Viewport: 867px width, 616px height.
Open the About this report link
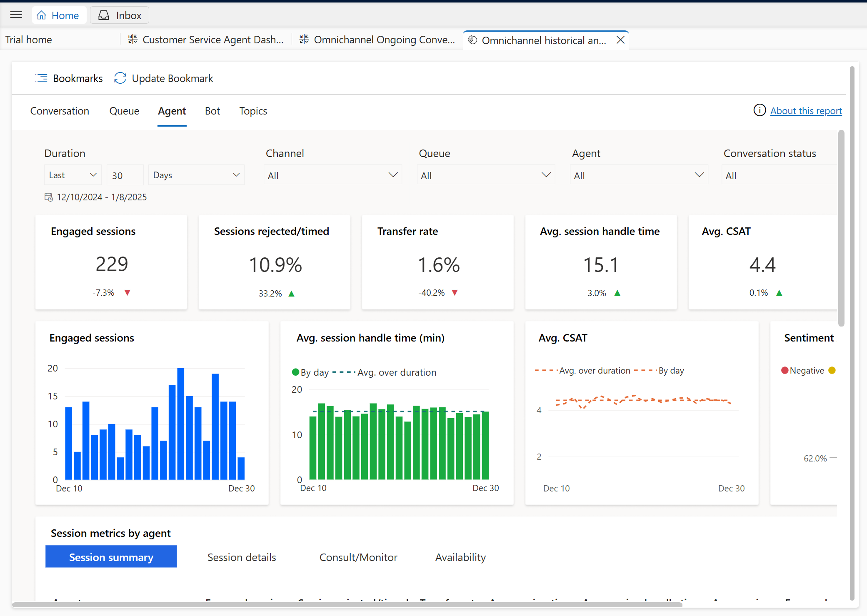(x=806, y=111)
